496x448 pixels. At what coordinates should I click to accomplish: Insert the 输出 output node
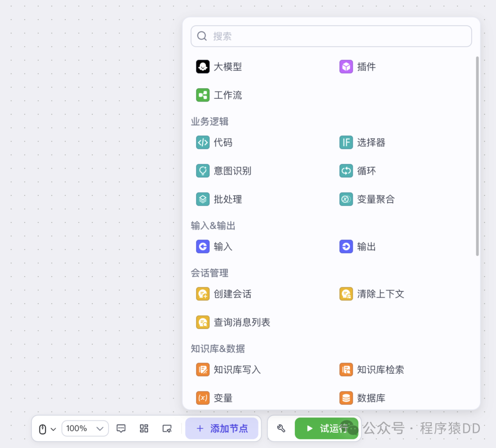(x=357, y=246)
